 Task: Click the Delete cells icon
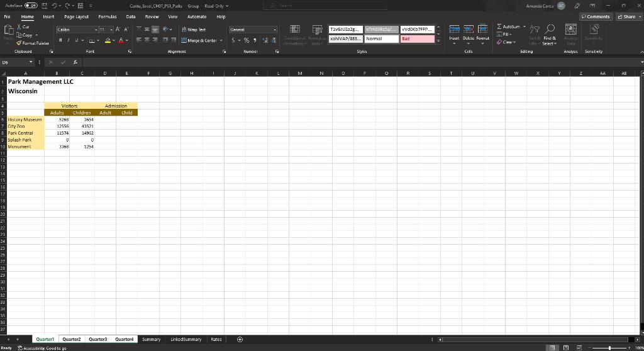click(469, 30)
